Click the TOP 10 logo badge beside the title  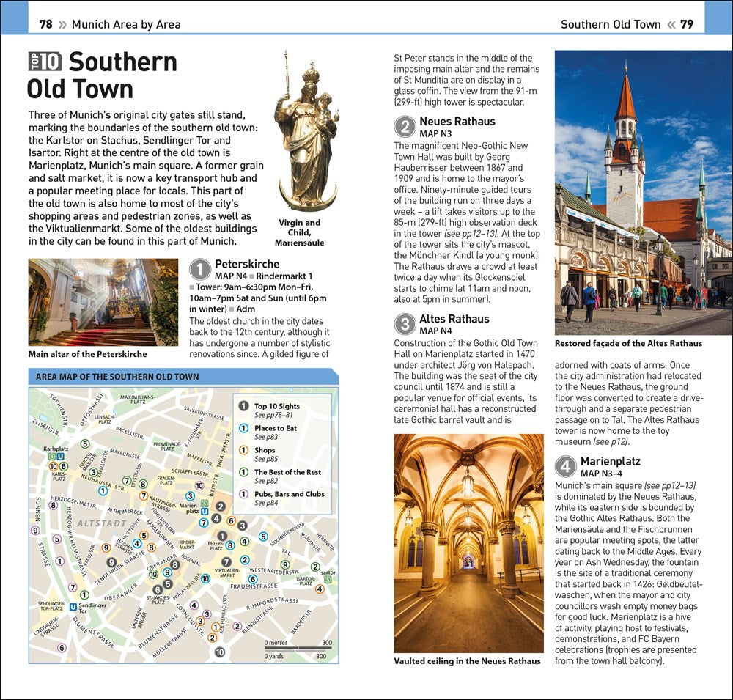click(45, 62)
